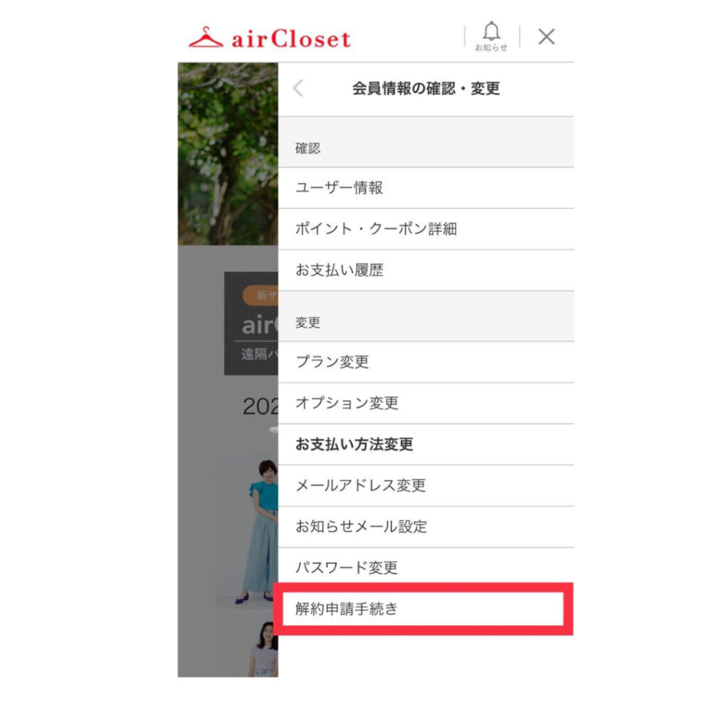Tap the dimmed tree photo banner
This screenshot has height=728, width=728.
coord(228,154)
